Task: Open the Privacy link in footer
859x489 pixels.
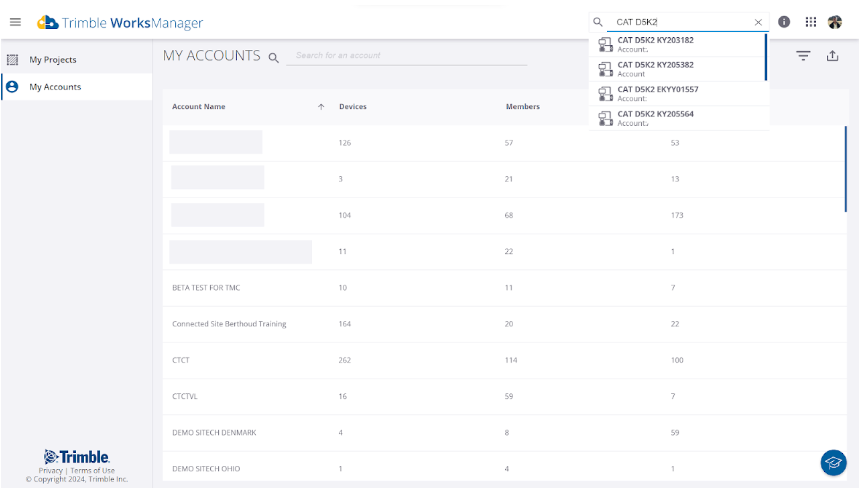Action: point(50,470)
